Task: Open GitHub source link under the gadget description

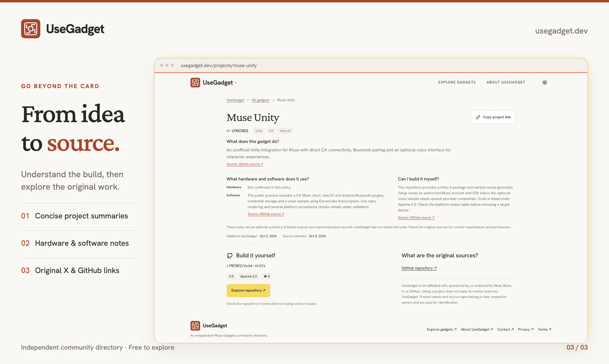Action: pos(245,164)
